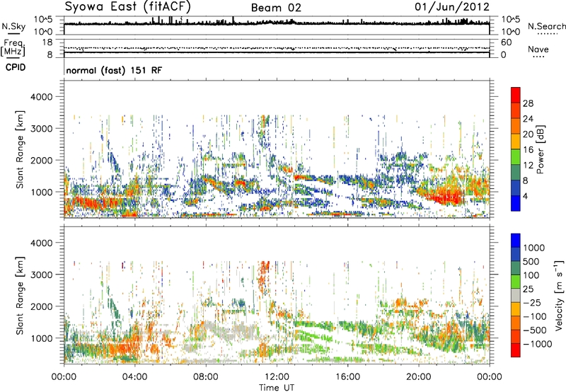Viewport: 566px width, 392px height.
Task: Select the orange 20–24 dB Power colorbar segment
Action: [516, 126]
